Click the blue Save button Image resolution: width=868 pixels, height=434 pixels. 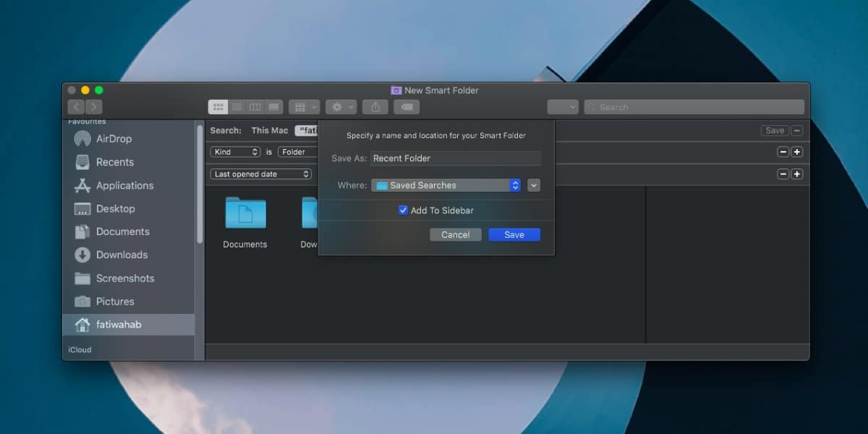coord(514,234)
